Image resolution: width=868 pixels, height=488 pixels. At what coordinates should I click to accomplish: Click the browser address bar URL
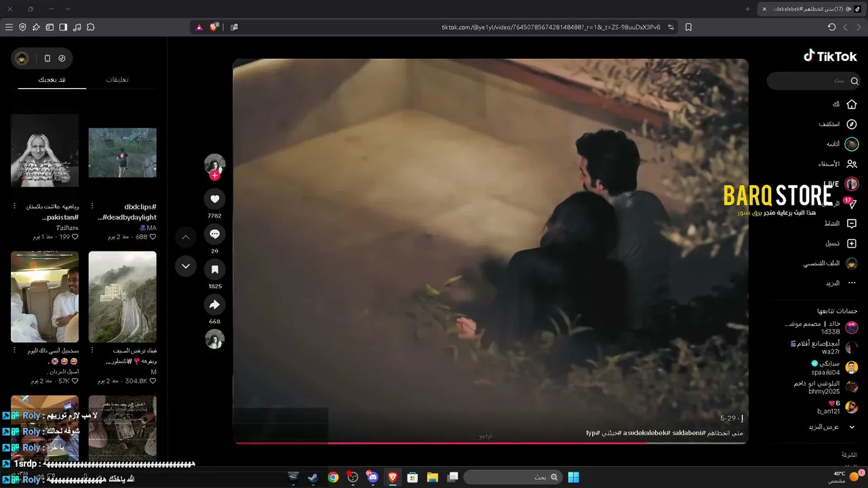[x=551, y=27]
